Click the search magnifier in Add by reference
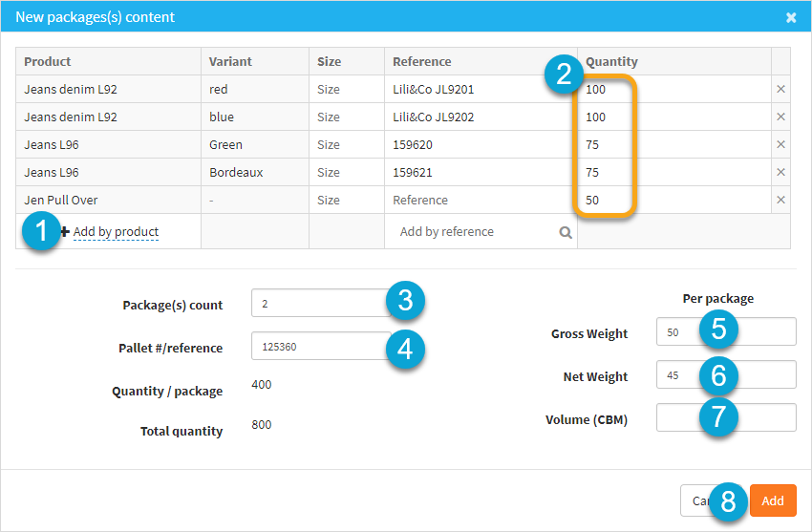The height and width of the screenshot is (532, 812). (566, 232)
